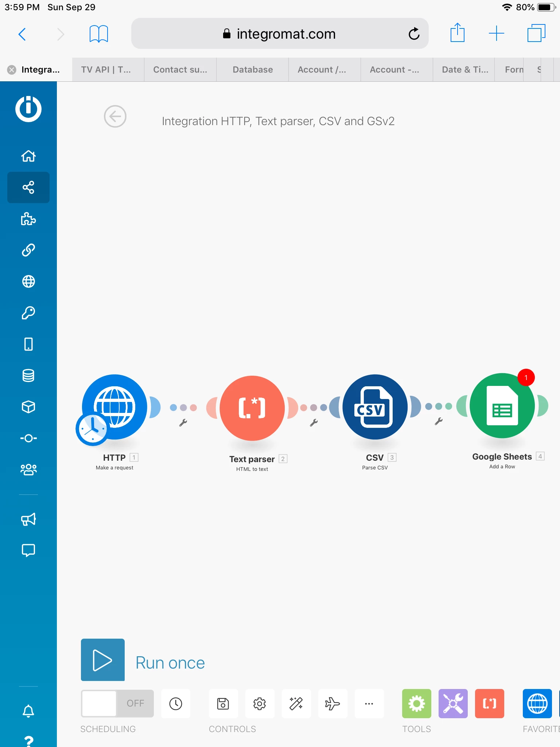Open help question mark icon
This screenshot has height=747, width=560.
point(28,741)
